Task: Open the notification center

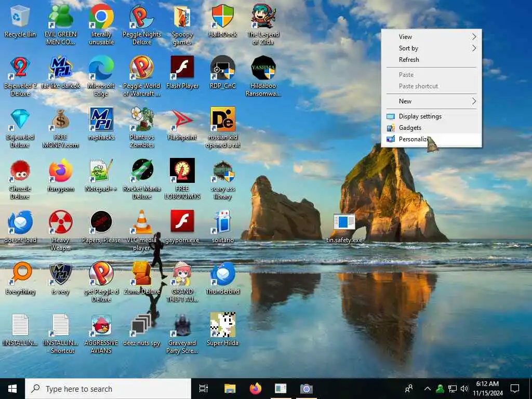Action: [515, 389]
